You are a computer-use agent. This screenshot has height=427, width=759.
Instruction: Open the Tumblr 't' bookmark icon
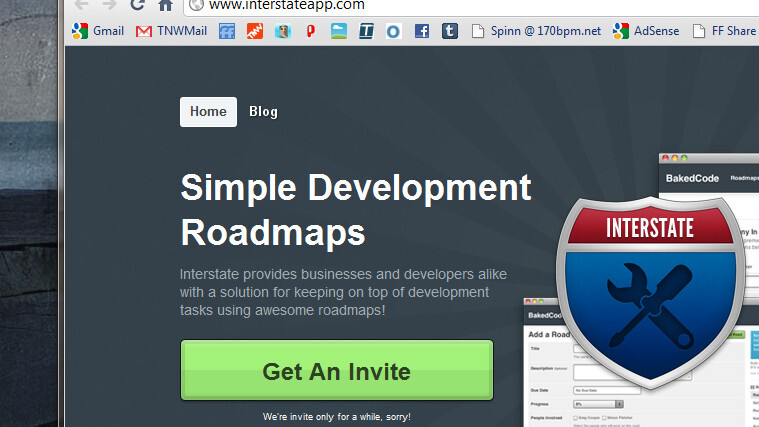[450, 31]
